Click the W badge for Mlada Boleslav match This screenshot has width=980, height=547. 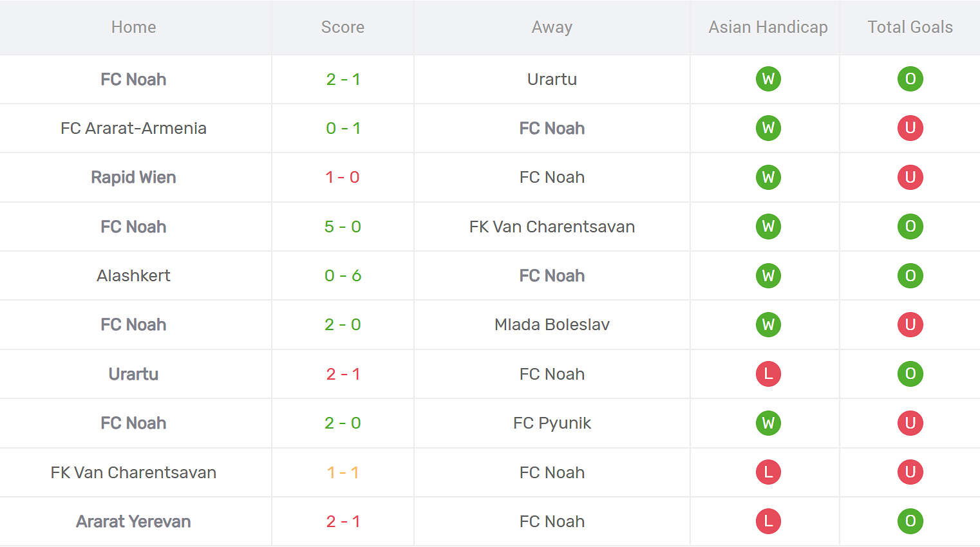click(x=768, y=324)
